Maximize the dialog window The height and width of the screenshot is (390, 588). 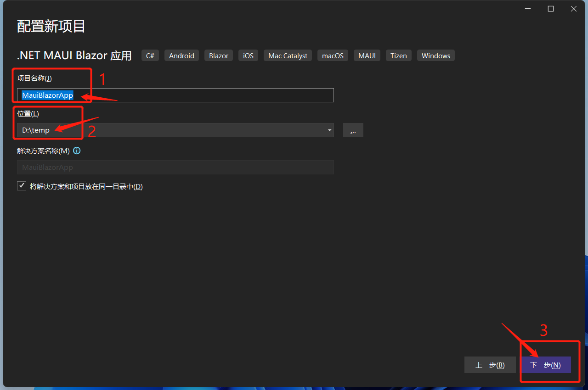(551, 9)
